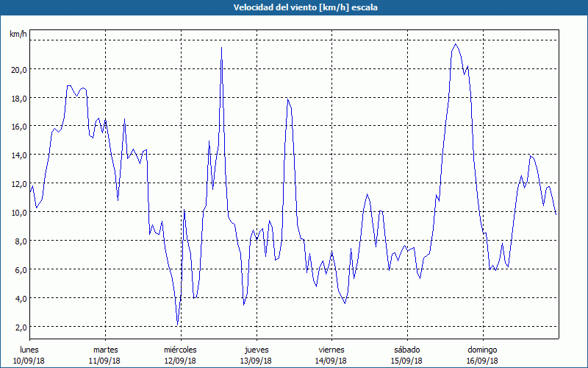Click the '18,0' y-axis label
Image resolution: width=588 pixels, height=368 pixels.
(x=19, y=99)
